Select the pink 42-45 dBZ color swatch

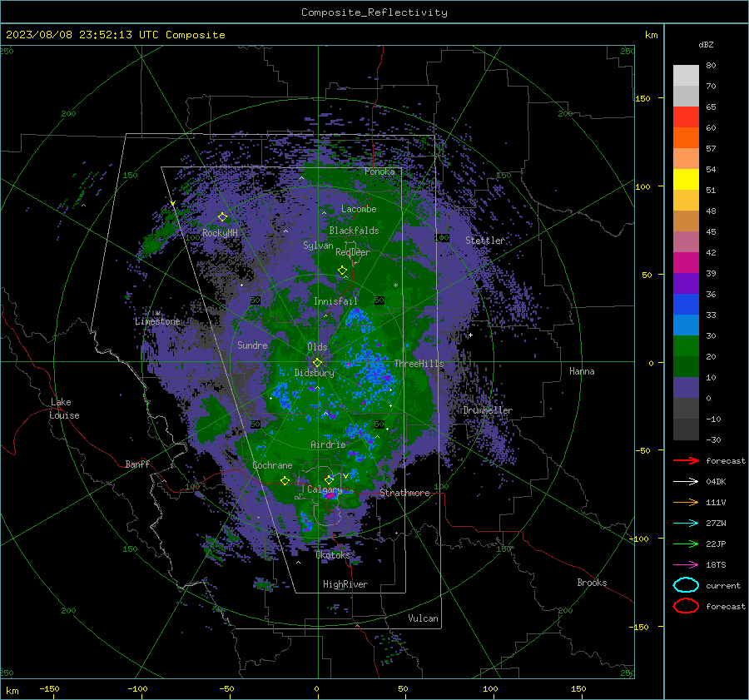click(x=686, y=241)
